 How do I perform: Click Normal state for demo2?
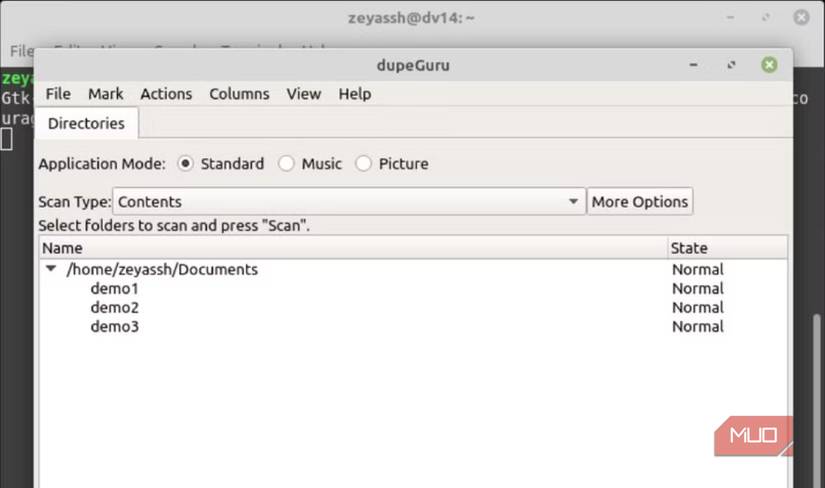point(698,307)
